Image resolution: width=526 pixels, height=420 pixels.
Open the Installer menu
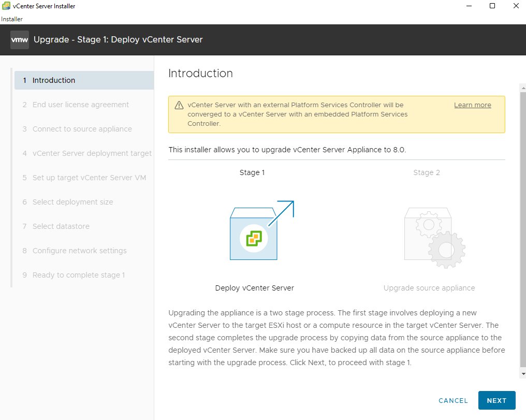coord(12,19)
